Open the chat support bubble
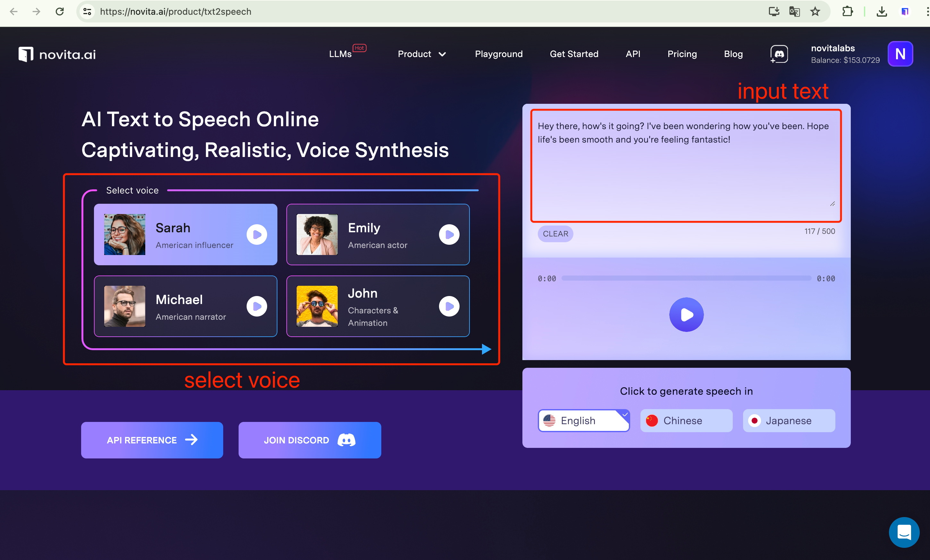Viewport: 930px width, 560px height. click(x=904, y=532)
